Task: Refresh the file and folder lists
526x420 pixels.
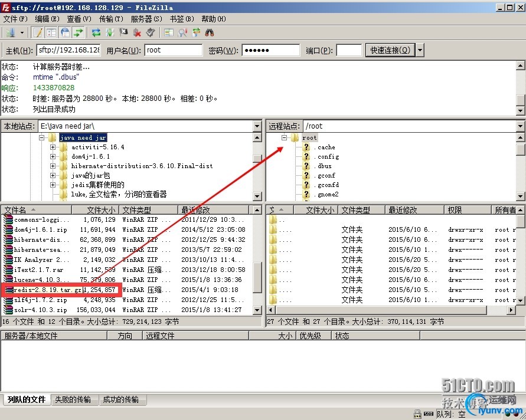Action: pos(96,32)
